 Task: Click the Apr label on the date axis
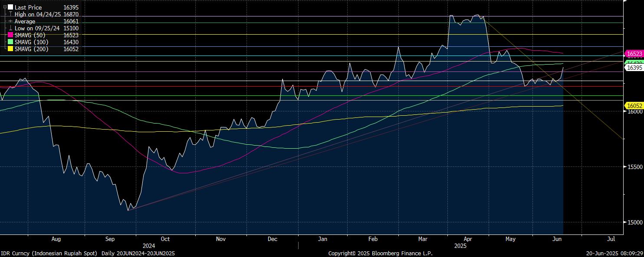(467, 239)
